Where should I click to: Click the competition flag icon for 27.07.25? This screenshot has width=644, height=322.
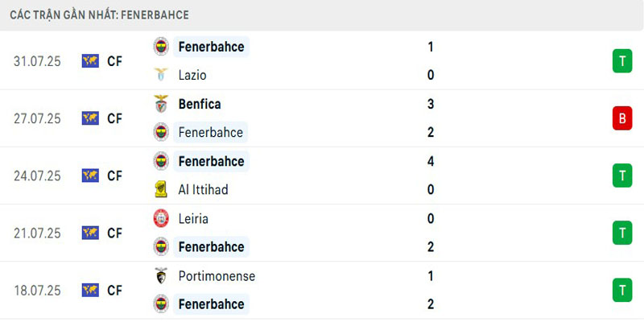tap(90, 118)
